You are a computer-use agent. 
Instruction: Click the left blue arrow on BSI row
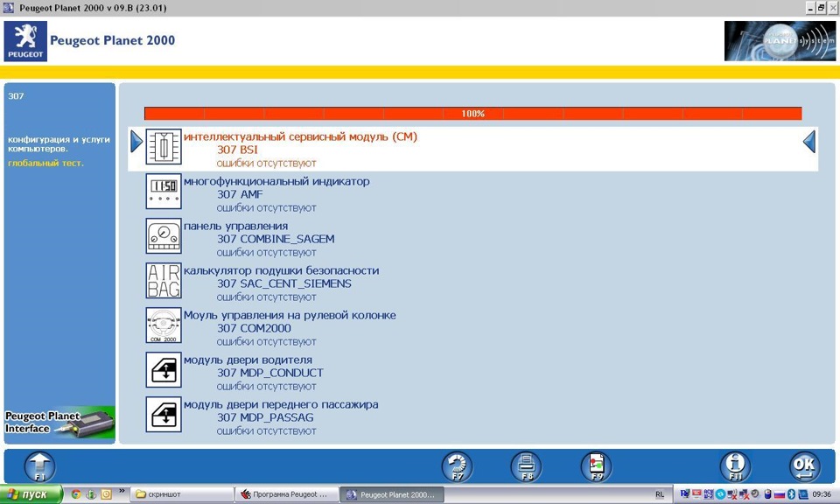(x=136, y=142)
